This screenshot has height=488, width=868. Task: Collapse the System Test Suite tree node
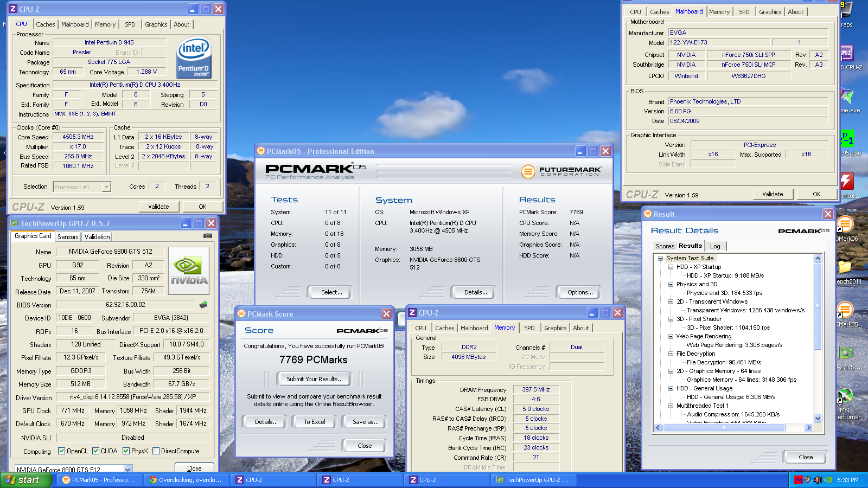coord(661,258)
